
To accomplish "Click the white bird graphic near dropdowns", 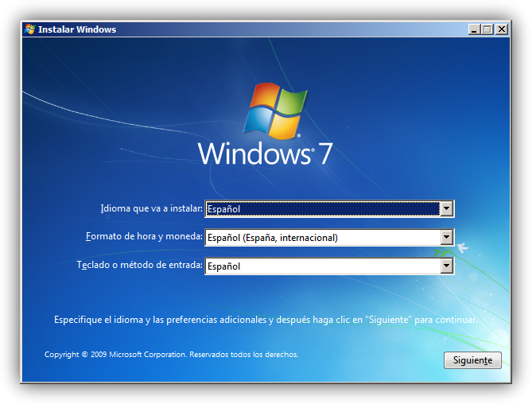I will [x=463, y=247].
